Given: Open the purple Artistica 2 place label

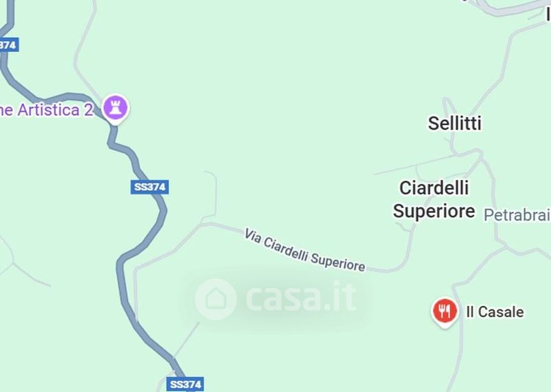Looking at the screenshot, I should pyautogui.click(x=46, y=110).
